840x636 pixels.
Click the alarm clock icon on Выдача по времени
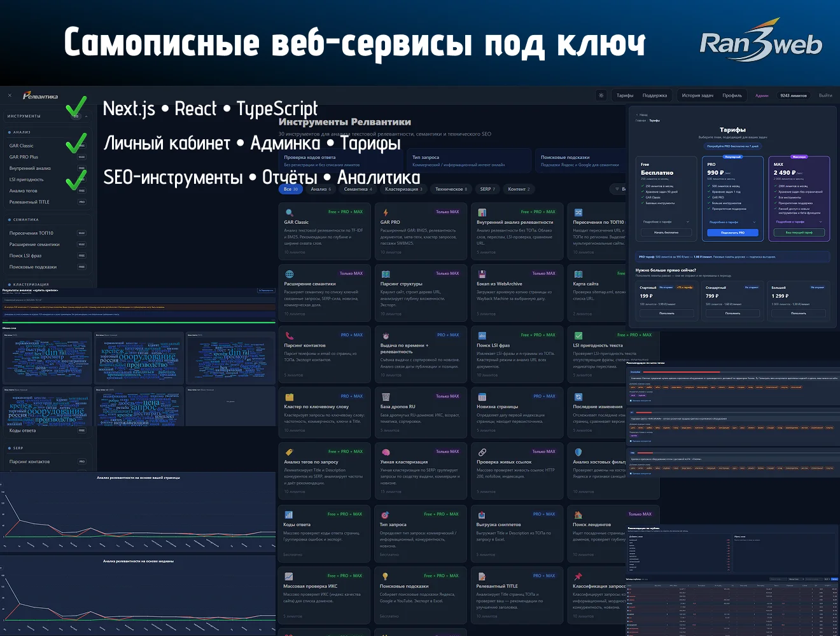(x=385, y=335)
